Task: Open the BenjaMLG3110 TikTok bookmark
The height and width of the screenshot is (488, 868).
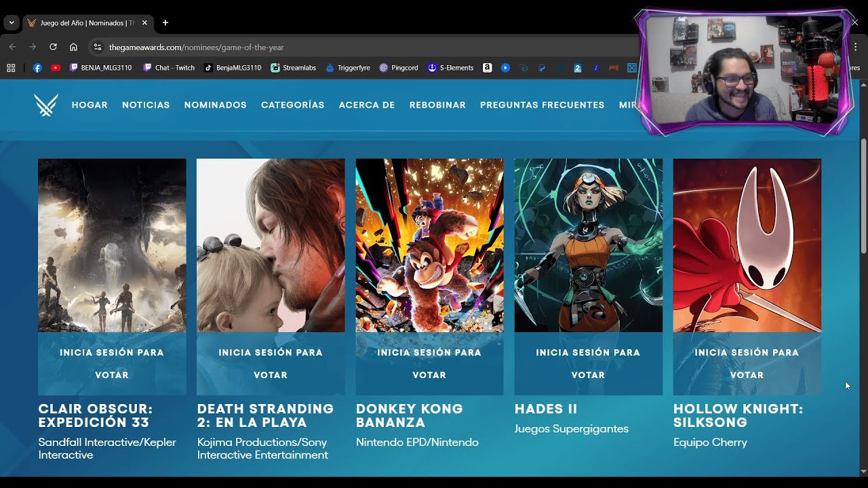Action: pos(233,68)
